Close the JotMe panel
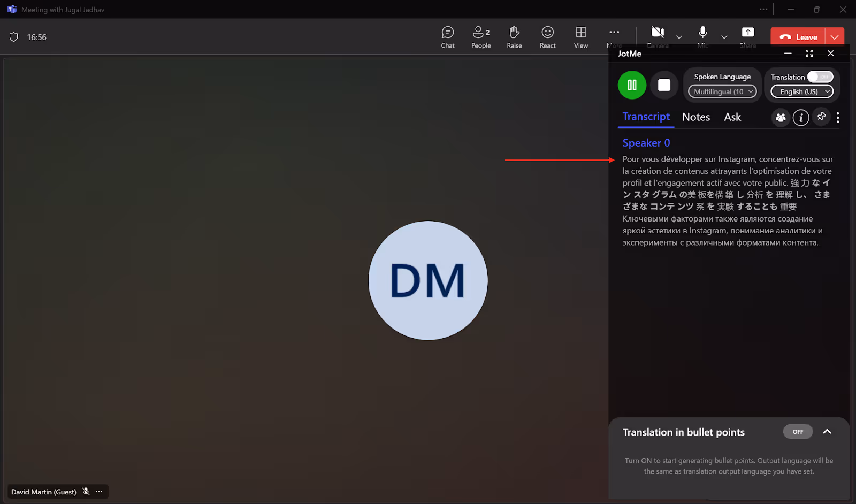 coord(830,53)
